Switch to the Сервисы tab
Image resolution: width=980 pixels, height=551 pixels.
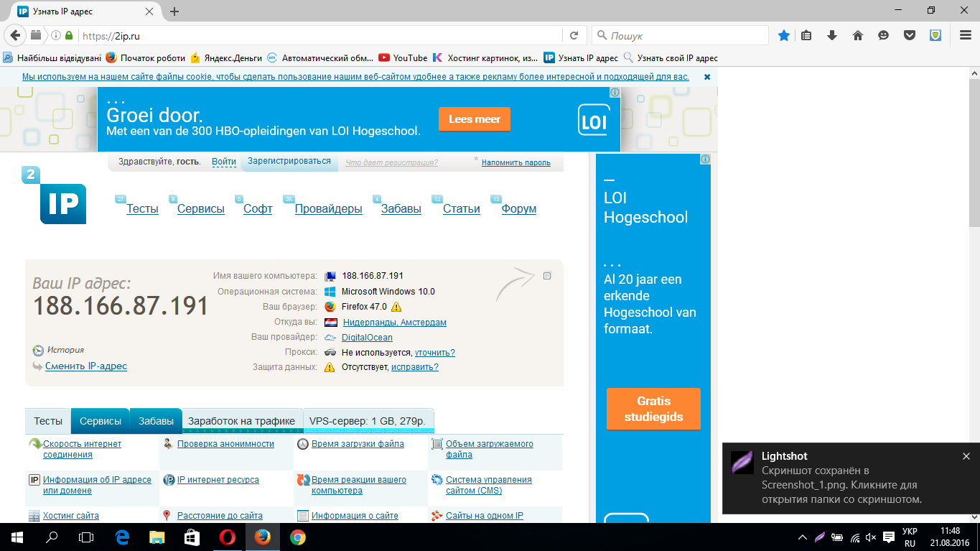pos(101,421)
